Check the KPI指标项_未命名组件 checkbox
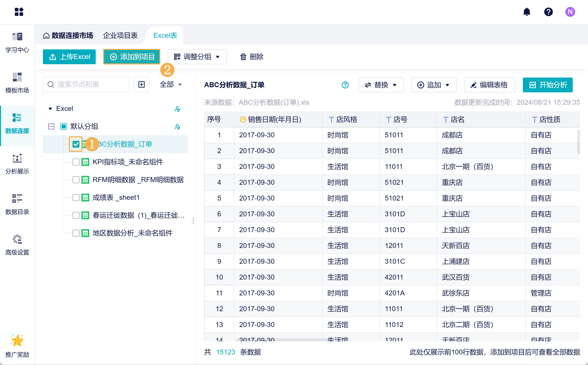Screen dimensions: 588x365 tap(76, 162)
